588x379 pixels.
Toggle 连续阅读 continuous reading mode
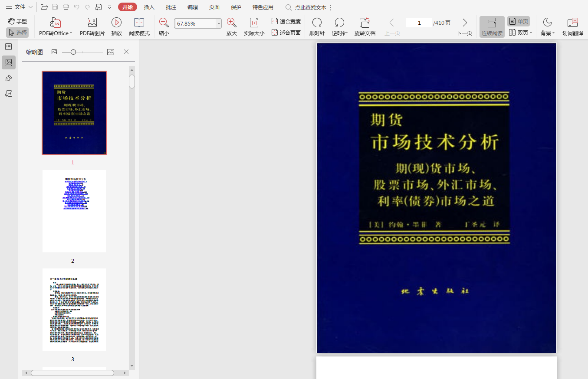(x=492, y=27)
